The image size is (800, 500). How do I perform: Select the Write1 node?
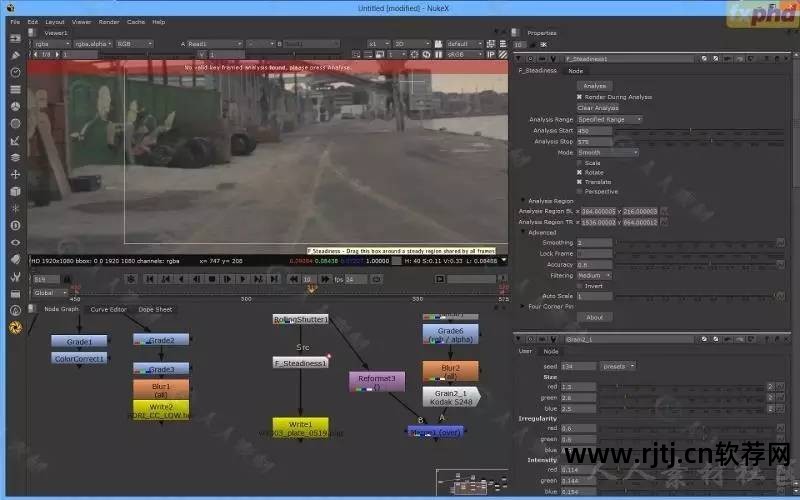[301, 428]
